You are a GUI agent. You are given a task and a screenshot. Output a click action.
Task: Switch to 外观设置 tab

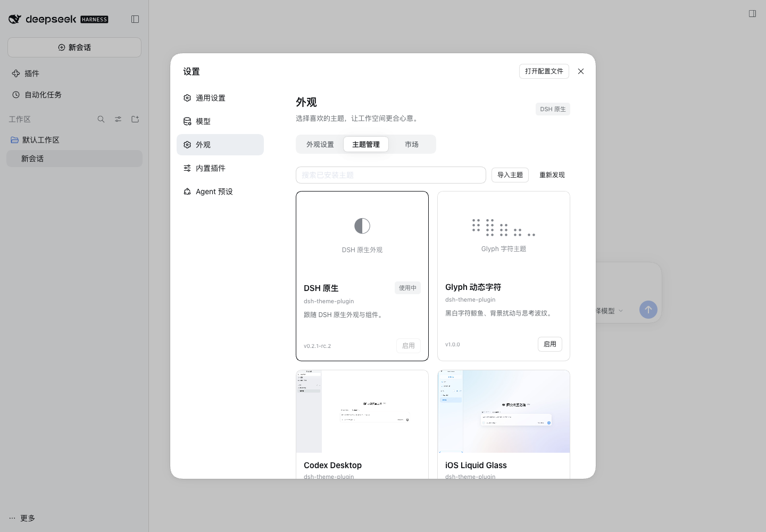[320, 144]
